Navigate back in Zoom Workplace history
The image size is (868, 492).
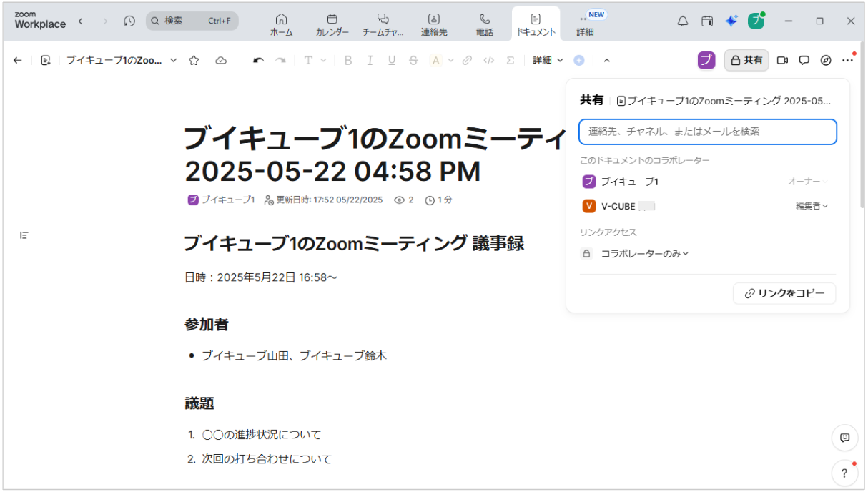coord(80,21)
